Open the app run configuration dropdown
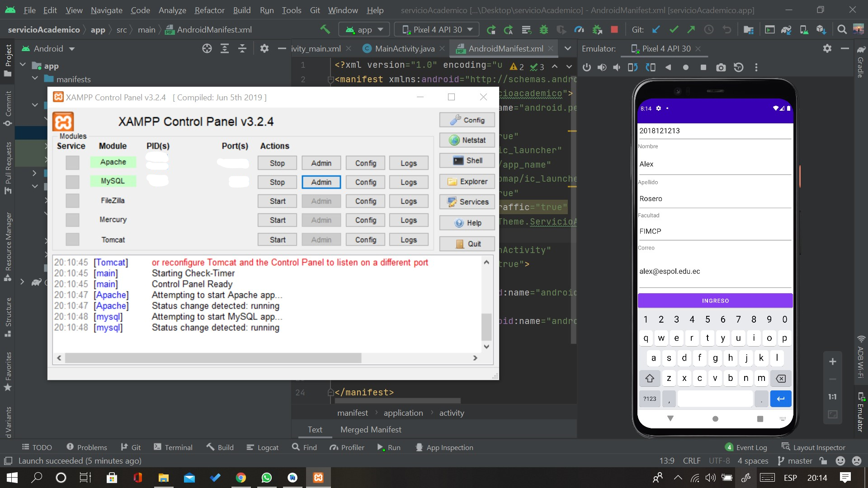 coord(364,29)
